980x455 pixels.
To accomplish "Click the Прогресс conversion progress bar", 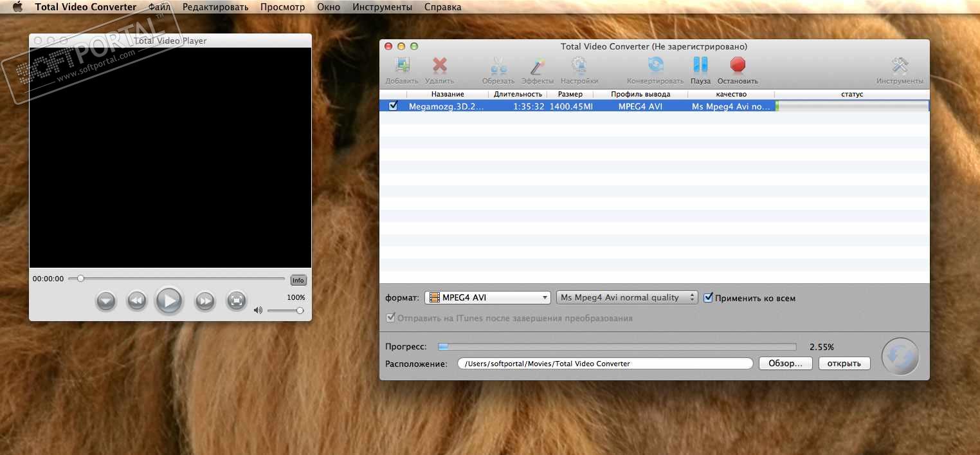I will point(617,347).
